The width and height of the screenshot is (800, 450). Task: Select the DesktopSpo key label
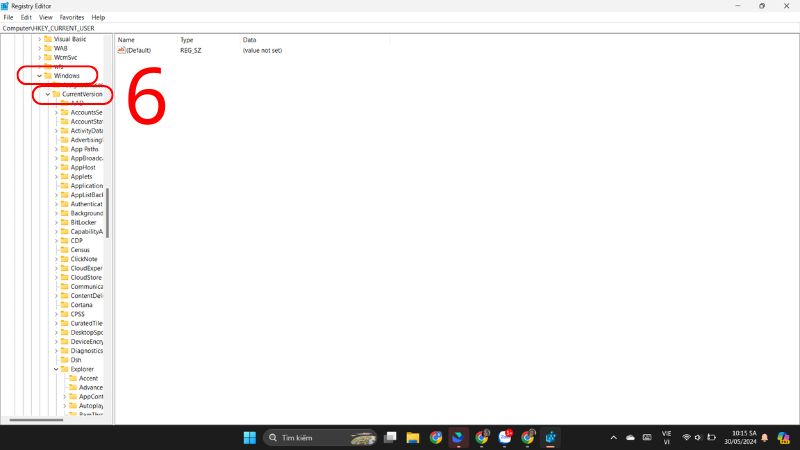point(87,333)
